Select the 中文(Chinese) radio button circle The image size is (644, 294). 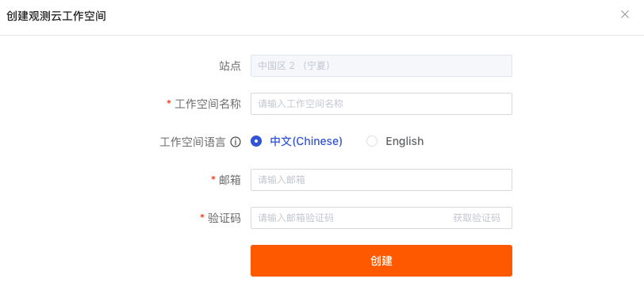pos(256,141)
